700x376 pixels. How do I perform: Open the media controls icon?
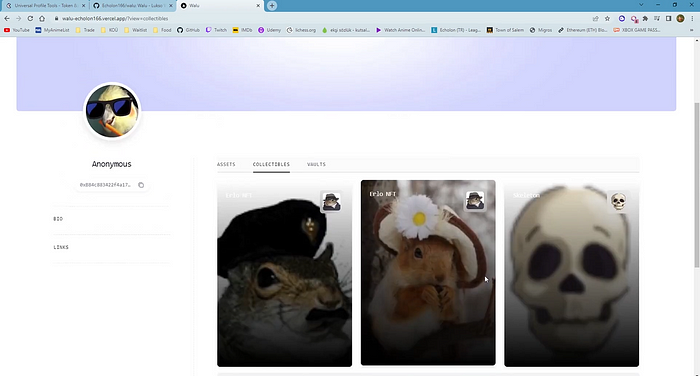(657, 18)
